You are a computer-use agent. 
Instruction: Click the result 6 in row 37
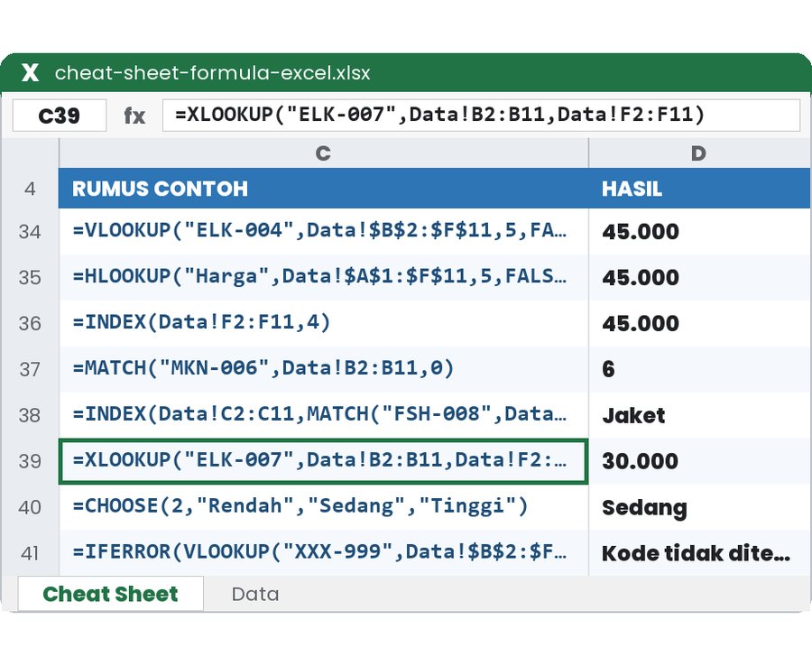pyautogui.click(x=699, y=369)
